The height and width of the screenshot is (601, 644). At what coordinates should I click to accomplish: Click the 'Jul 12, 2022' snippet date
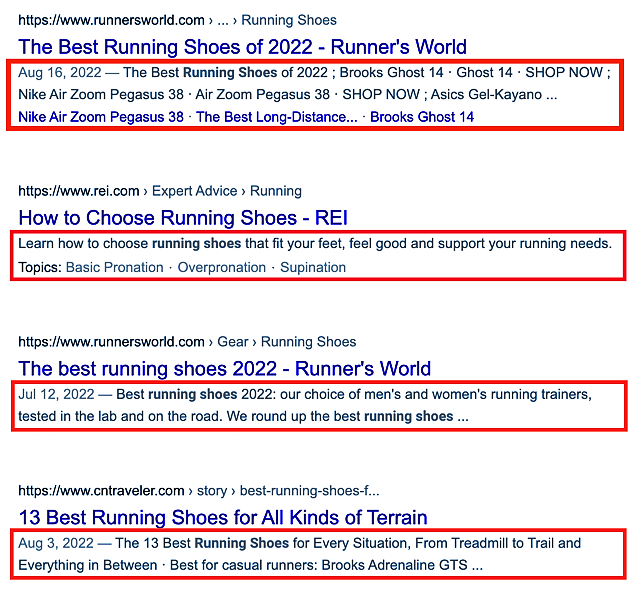click(57, 394)
